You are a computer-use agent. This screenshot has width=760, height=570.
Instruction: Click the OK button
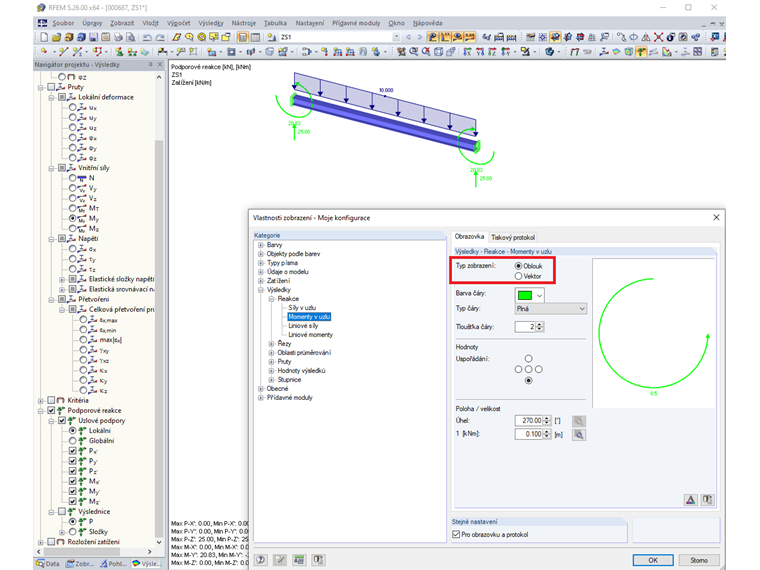coord(653,560)
